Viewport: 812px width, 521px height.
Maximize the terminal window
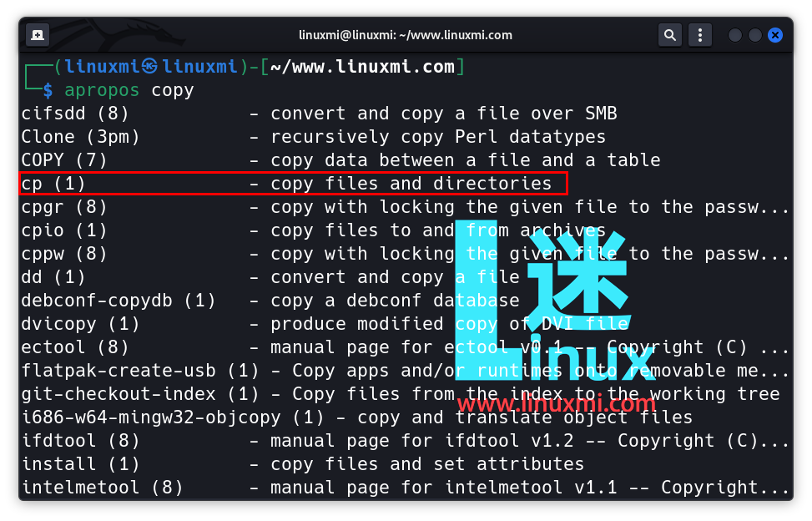[755, 35]
